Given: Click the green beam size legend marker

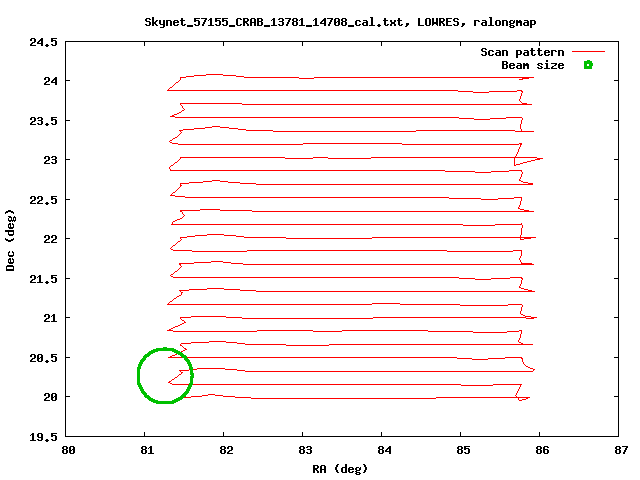Looking at the screenshot, I should (588, 65).
